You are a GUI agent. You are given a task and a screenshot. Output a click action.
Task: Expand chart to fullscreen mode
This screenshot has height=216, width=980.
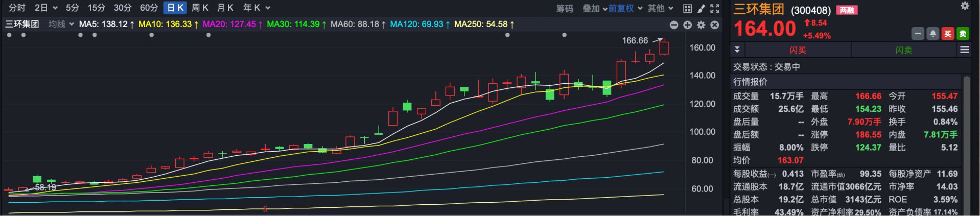pos(714,8)
